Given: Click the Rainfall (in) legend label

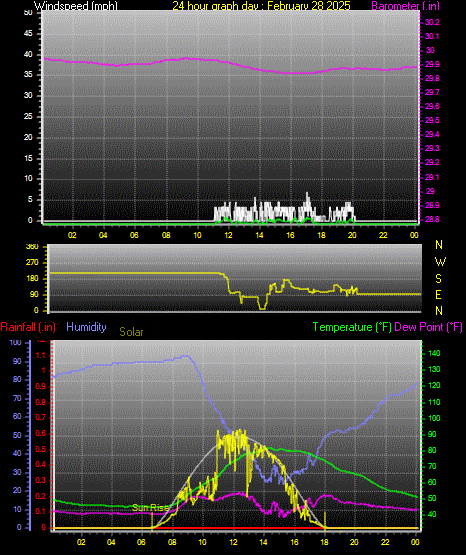Looking at the screenshot, I should coord(28,327).
